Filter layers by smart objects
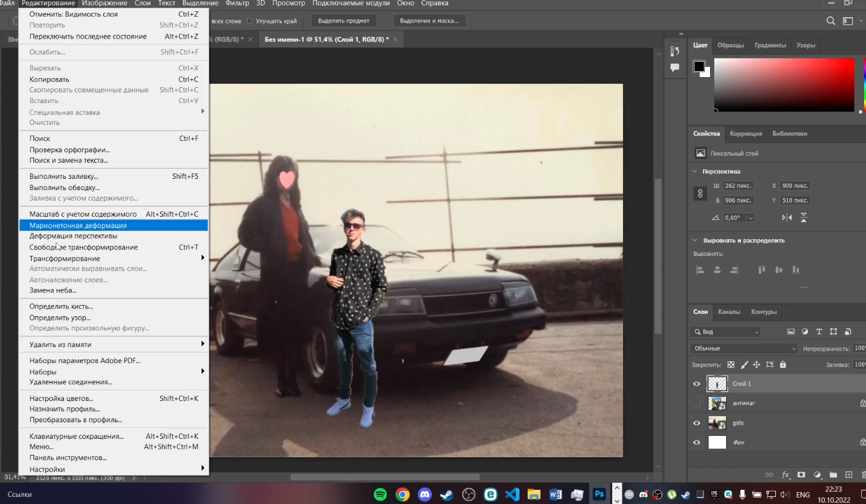This screenshot has width=866, height=504. tap(848, 332)
